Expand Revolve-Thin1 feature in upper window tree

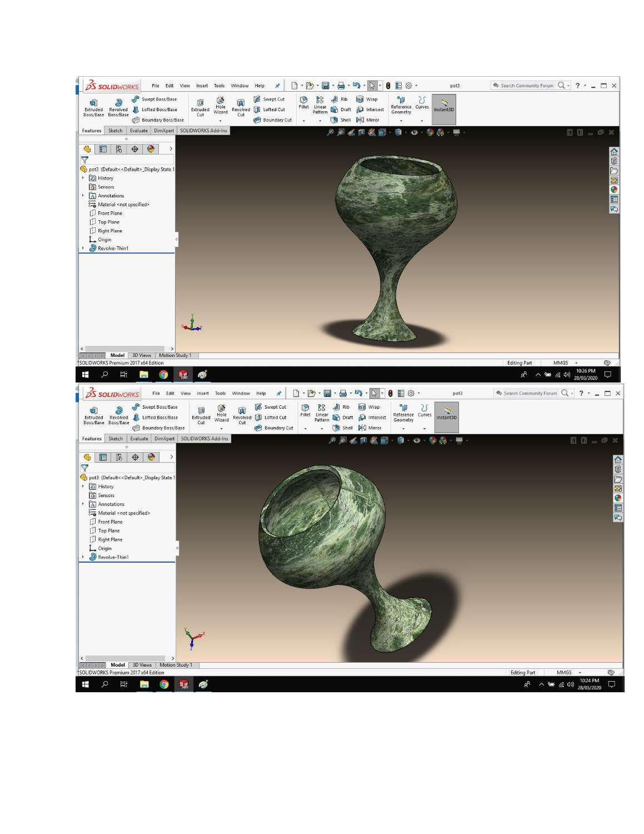coord(83,248)
